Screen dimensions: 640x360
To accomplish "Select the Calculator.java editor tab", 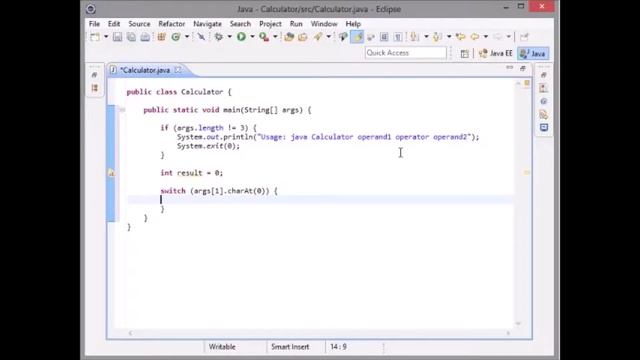I will click(x=145, y=70).
